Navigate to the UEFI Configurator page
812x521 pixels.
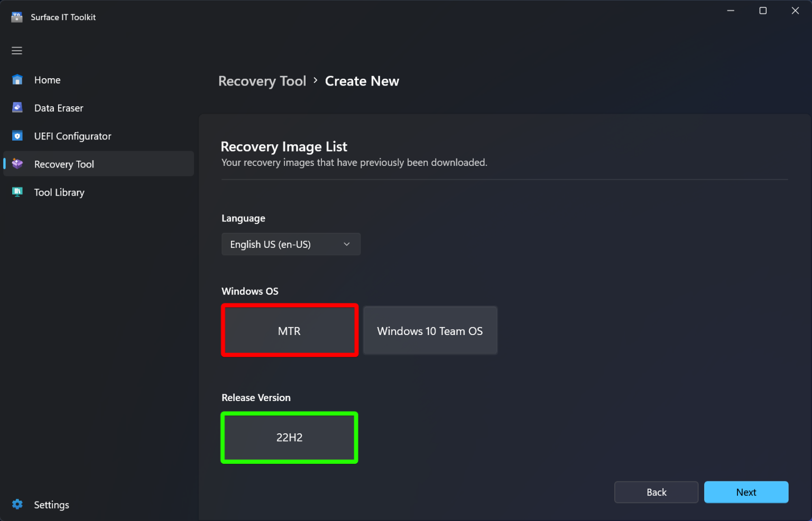[72, 136]
